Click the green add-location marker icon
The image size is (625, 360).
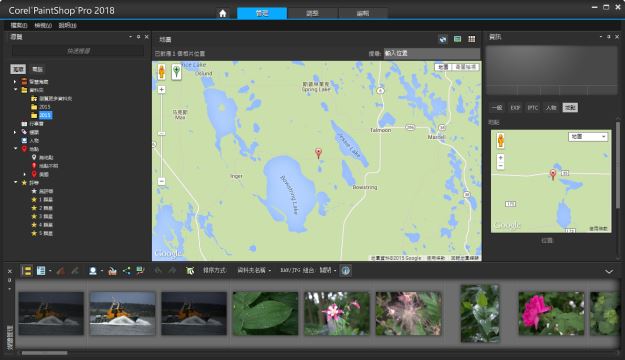point(177,72)
